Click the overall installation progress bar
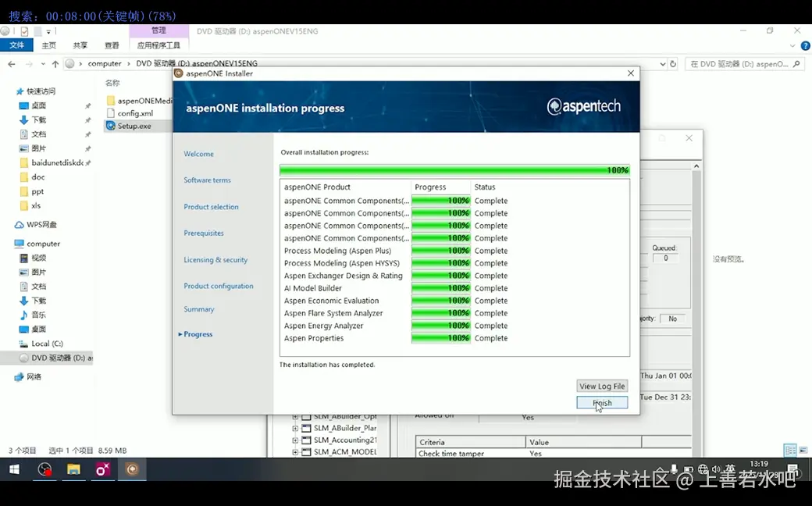812x506 pixels. click(x=454, y=170)
